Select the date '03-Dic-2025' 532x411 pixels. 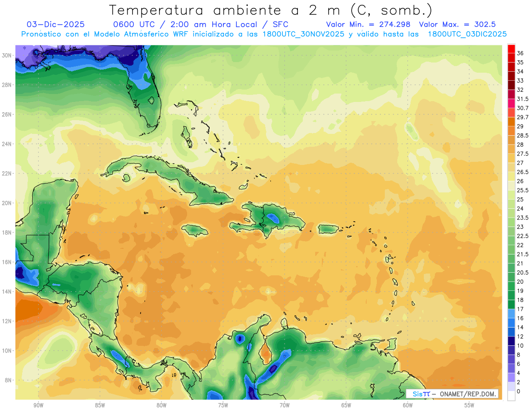pos(56,24)
